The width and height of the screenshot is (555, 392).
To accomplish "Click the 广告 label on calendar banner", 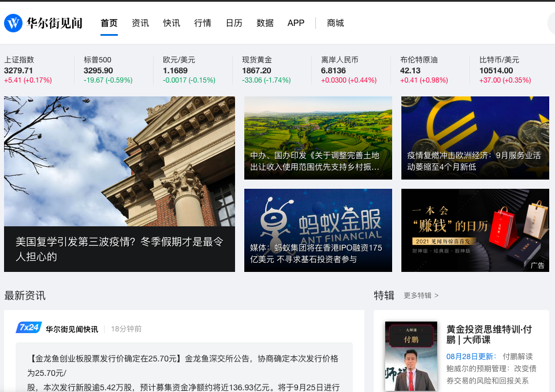I will pyautogui.click(x=537, y=266).
